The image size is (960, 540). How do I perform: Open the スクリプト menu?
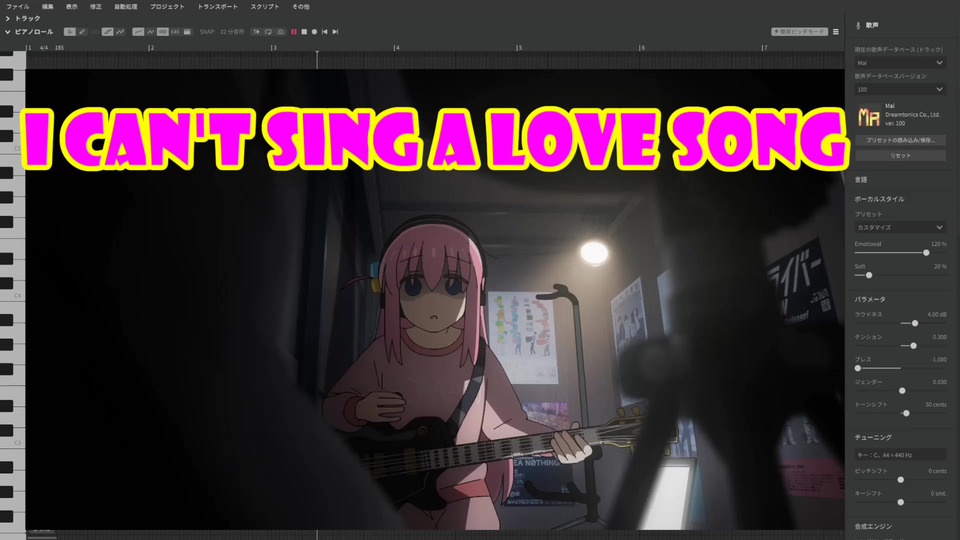click(264, 7)
